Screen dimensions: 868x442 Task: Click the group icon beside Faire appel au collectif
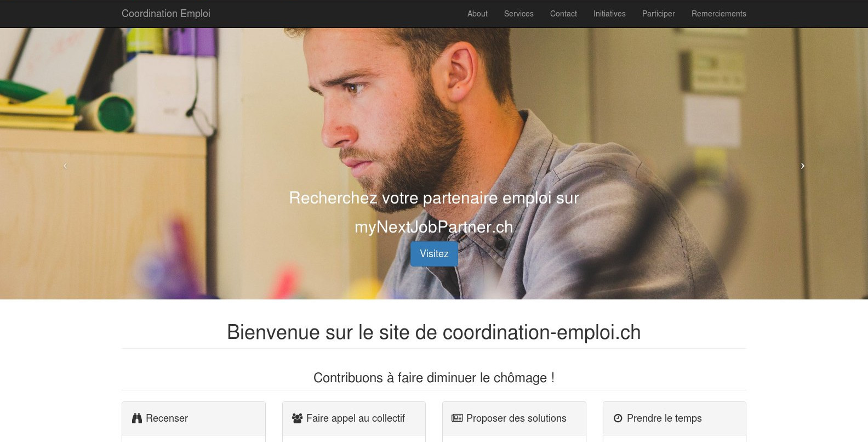298,418
